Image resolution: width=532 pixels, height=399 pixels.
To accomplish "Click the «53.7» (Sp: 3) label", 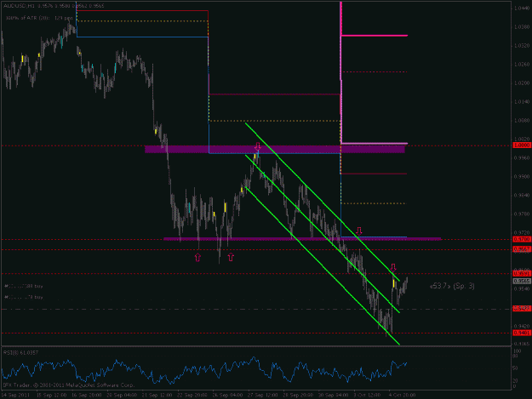I will (x=452, y=286).
